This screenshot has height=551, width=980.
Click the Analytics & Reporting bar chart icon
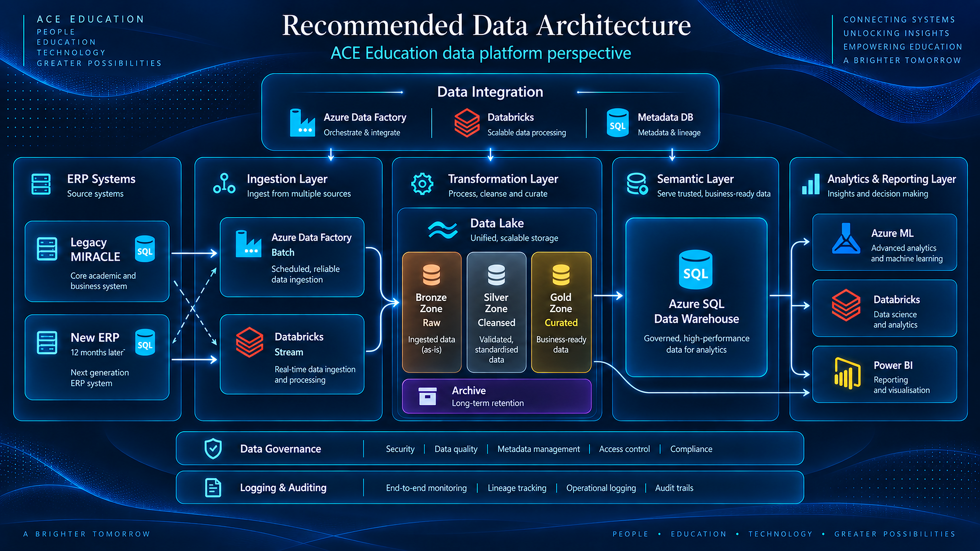coord(811,184)
